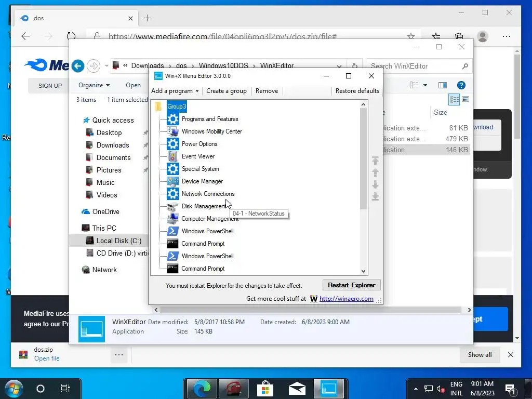Select second Windows PowerShell entry
532x399 pixels.
pyautogui.click(x=208, y=256)
